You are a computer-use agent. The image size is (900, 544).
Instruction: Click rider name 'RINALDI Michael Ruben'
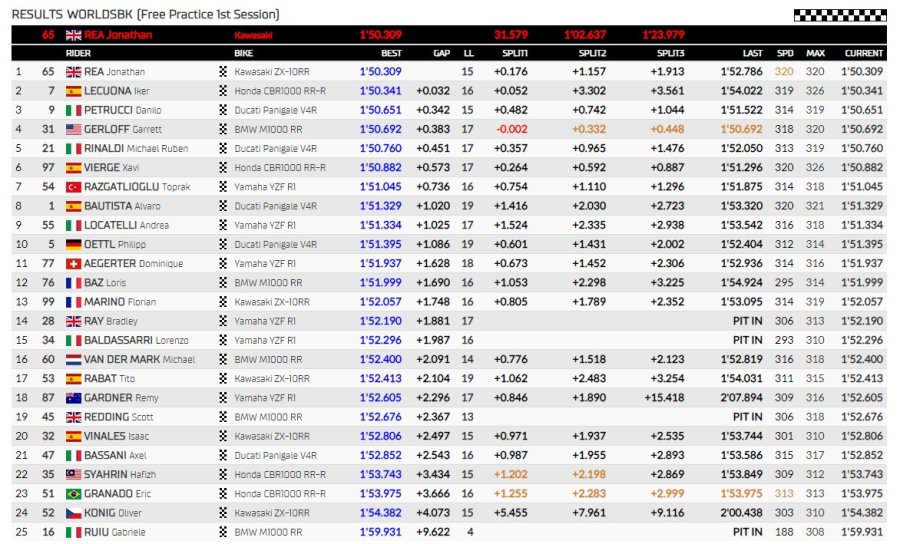point(136,149)
